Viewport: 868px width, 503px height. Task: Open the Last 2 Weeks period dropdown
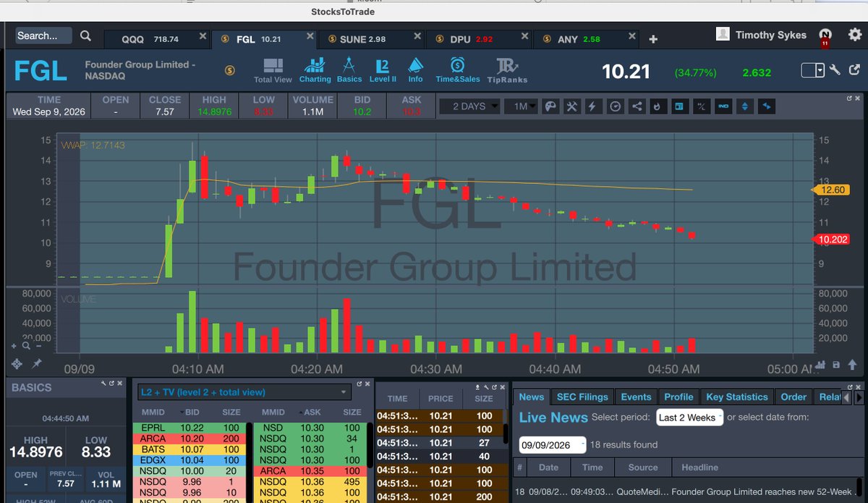pos(690,417)
